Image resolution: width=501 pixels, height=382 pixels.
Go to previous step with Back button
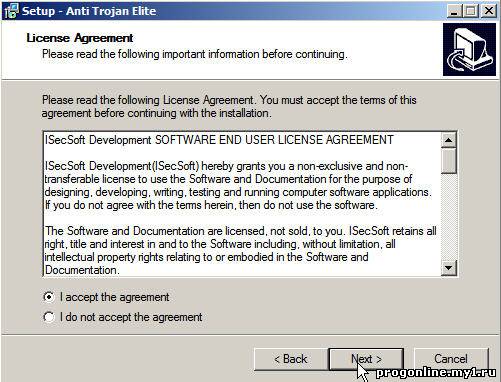pyautogui.click(x=290, y=359)
